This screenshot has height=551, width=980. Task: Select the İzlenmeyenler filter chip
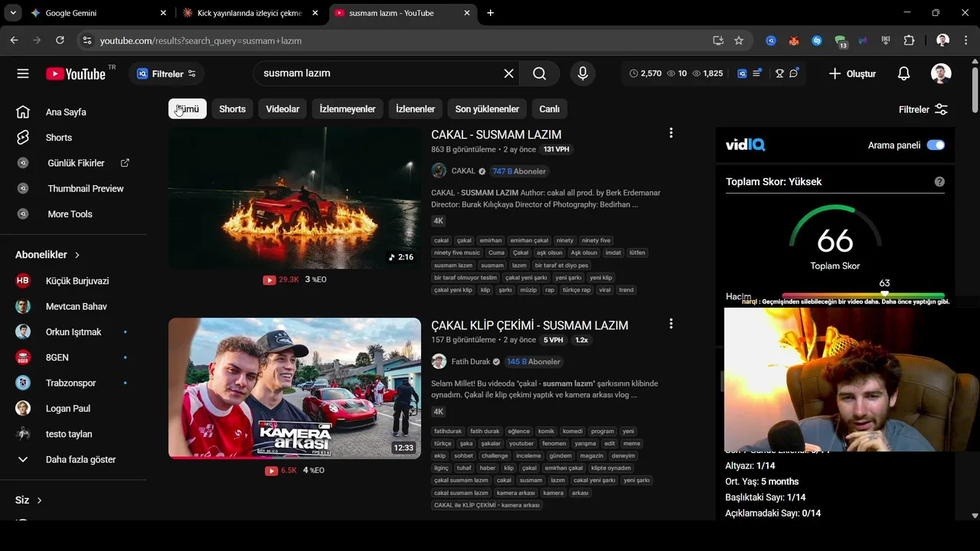tap(348, 109)
